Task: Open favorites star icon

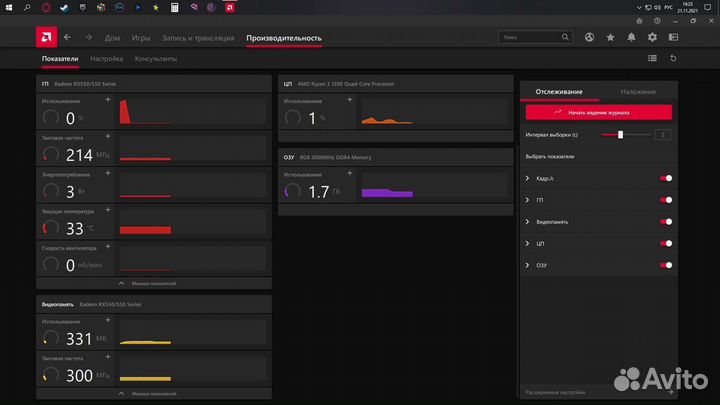Action: pyautogui.click(x=610, y=37)
